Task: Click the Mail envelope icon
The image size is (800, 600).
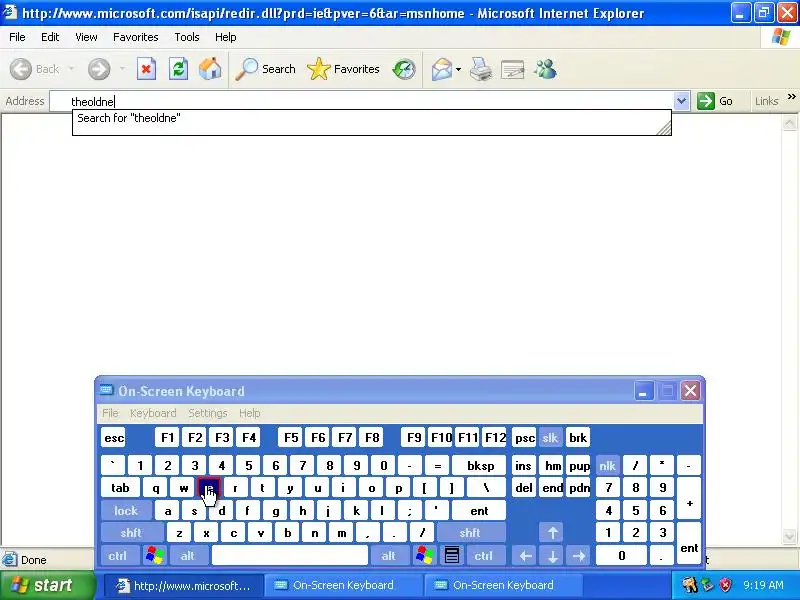Action: 442,69
